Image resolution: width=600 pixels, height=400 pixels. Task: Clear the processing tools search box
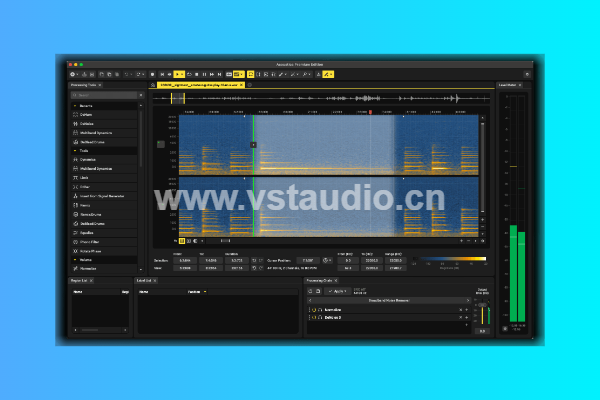(x=141, y=95)
